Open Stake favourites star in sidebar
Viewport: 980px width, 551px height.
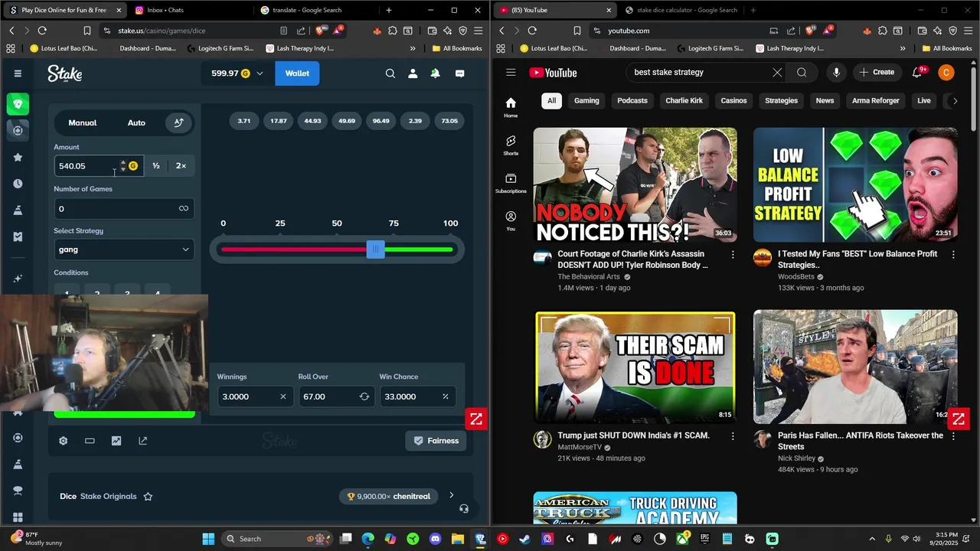tap(18, 157)
